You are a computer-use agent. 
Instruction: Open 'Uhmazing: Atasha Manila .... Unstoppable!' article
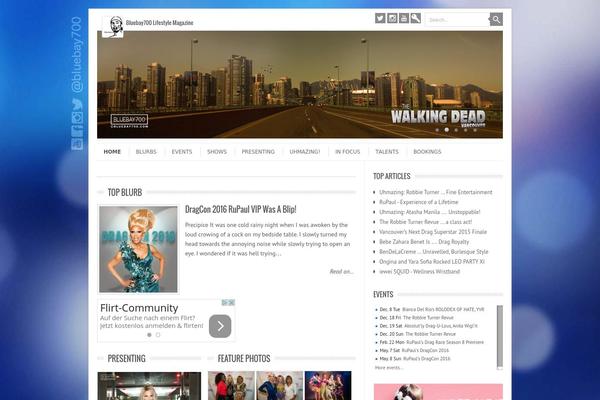[x=429, y=212]
